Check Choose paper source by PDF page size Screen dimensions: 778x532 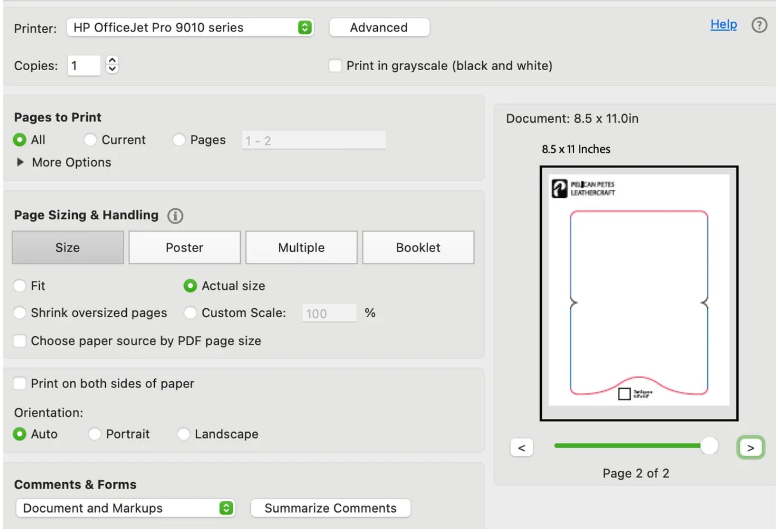(x=19, y=342)
